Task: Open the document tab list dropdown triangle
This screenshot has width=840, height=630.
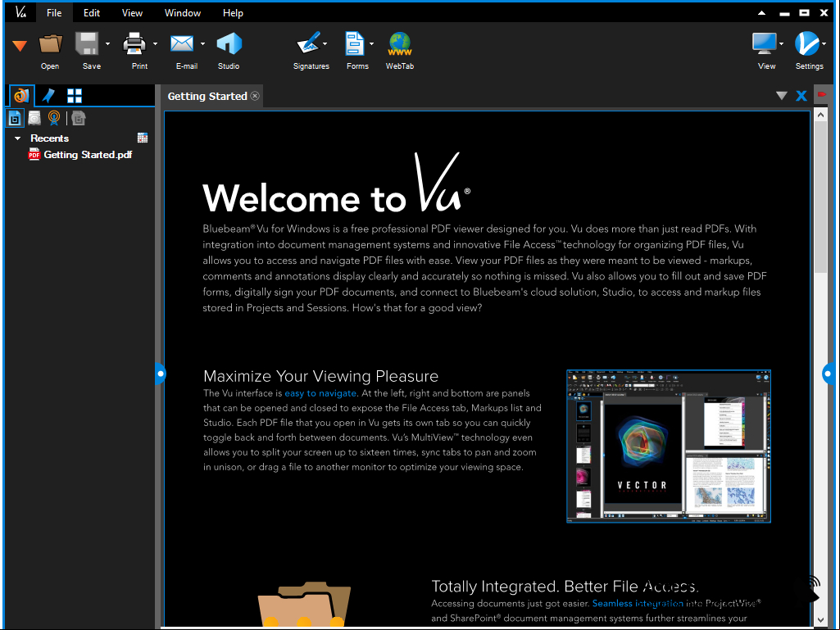Action: [x=782, y=96]
